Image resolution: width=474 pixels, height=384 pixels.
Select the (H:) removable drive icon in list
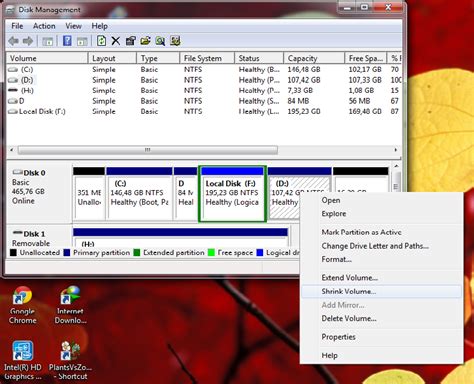point(13,90)
